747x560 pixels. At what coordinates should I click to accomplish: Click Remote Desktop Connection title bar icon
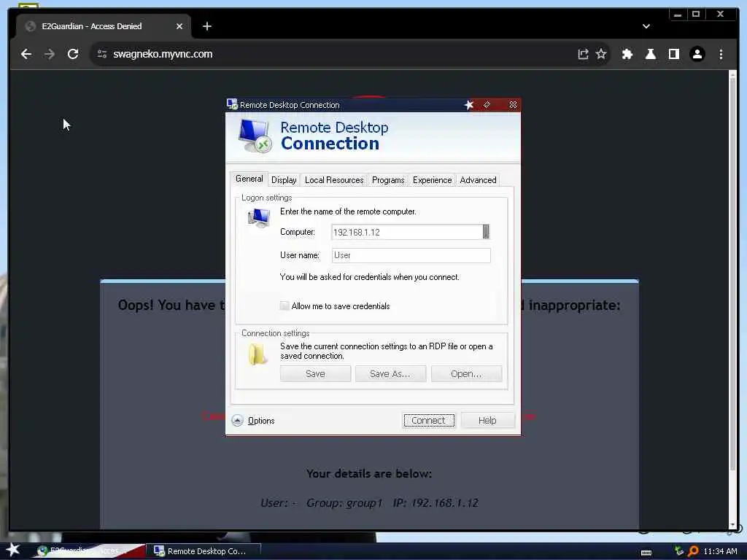coord(232,104)
